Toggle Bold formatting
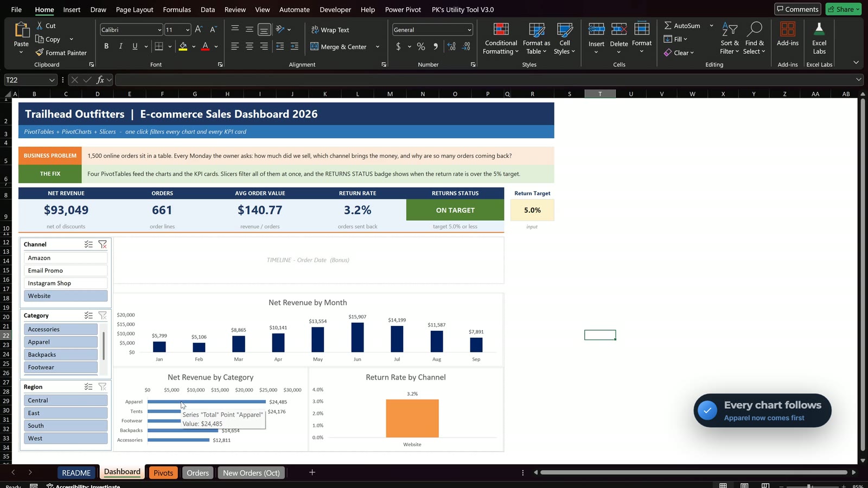 click(106, 47)
